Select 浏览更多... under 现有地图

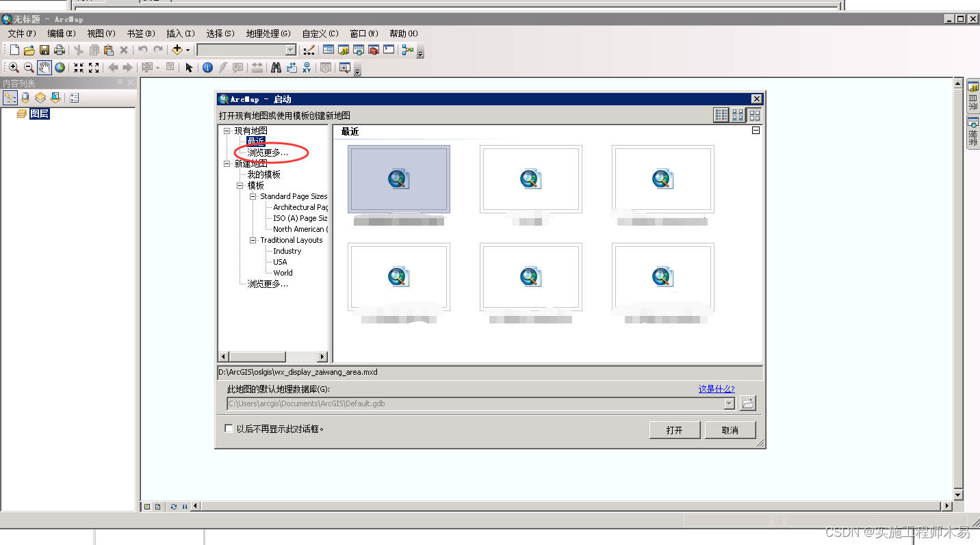pos(268,152)
